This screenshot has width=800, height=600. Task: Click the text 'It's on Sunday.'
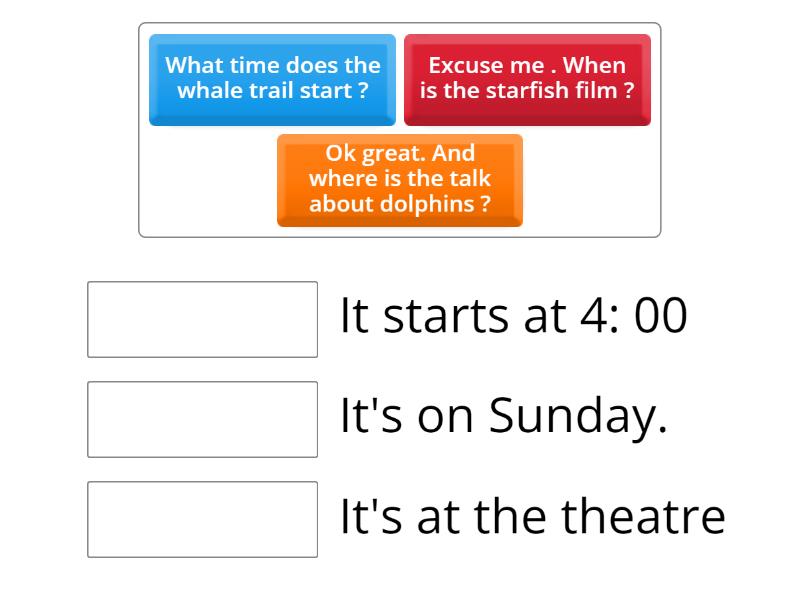click(x=500, y=413)
